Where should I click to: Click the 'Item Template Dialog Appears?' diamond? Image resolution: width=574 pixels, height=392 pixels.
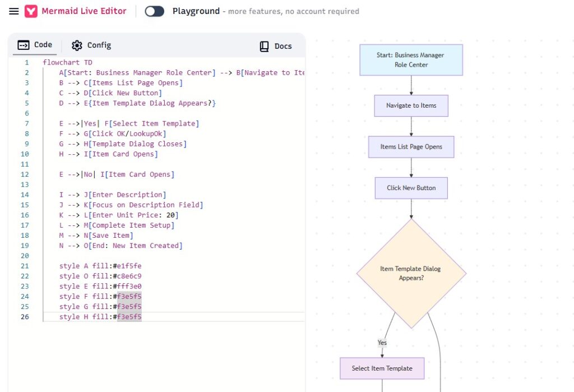(x=411, y=273)
